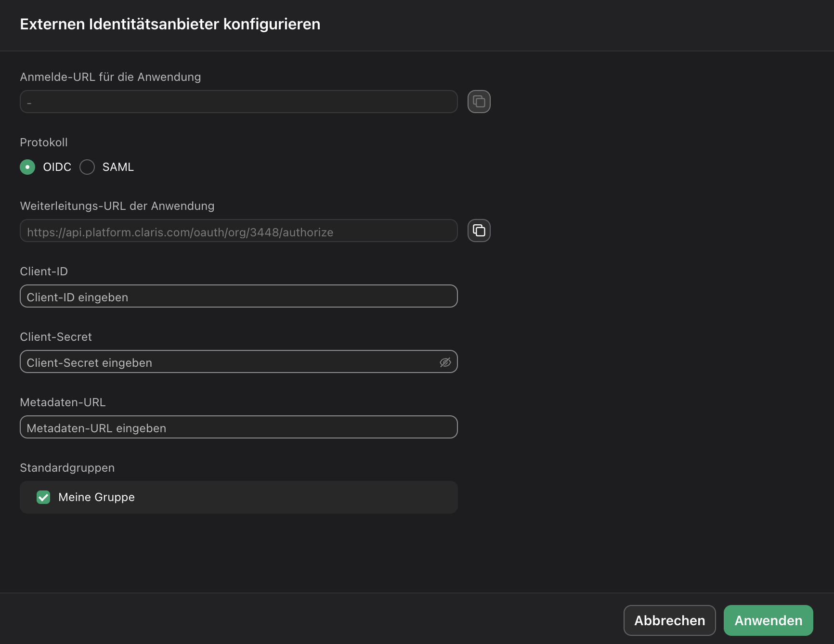Copy the Weiterleitungs-URL with the copy icon

click(479, 230)
